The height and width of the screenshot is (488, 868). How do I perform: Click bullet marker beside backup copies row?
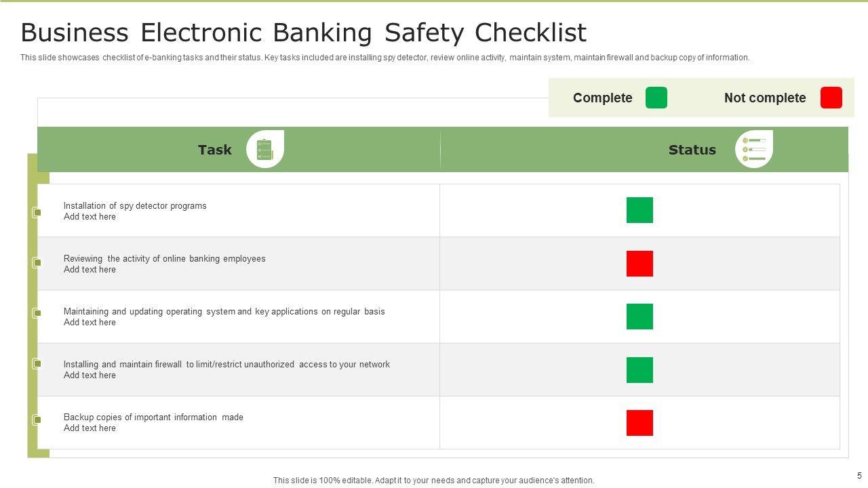coord(37,420)
